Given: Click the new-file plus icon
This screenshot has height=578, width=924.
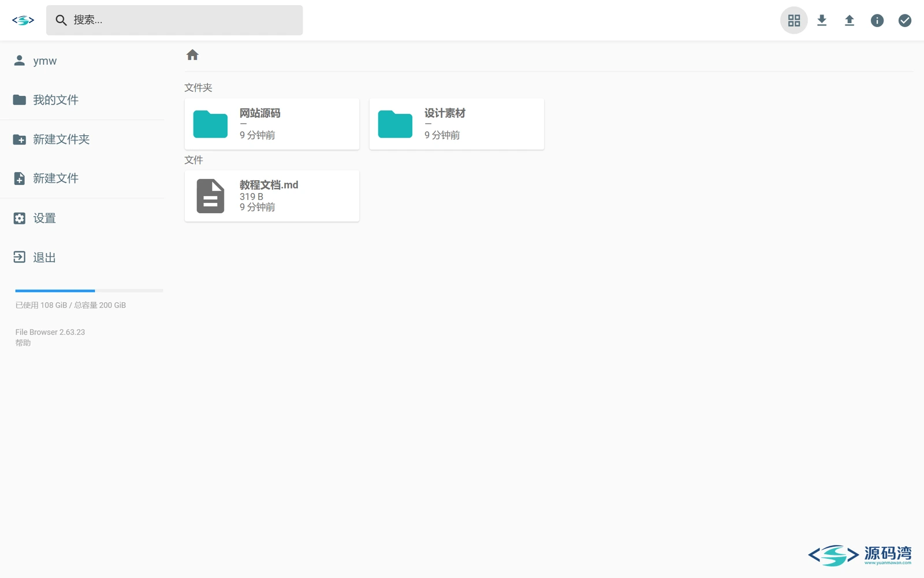Looking at the screenshot, I should (x=20, y=179).
